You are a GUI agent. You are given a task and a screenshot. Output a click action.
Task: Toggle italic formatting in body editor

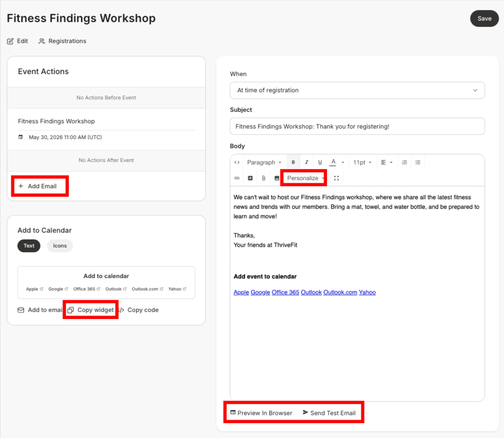307,162
